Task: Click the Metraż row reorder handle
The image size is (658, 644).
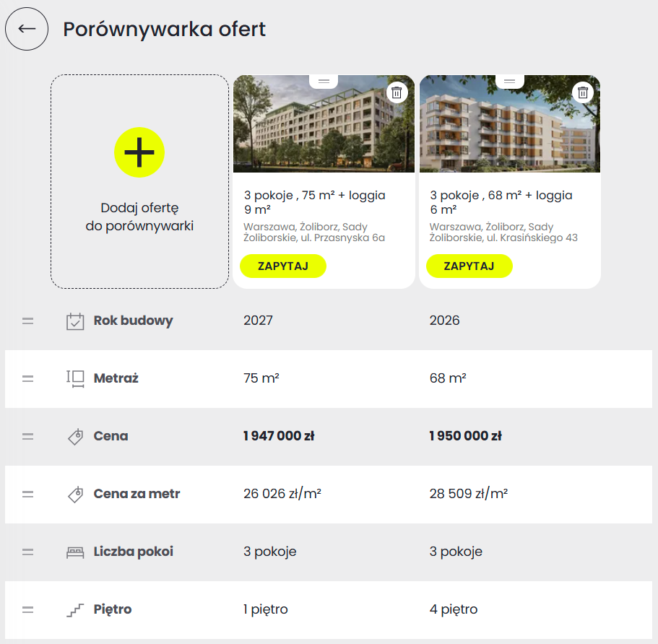Action: [x=27, y=379]
